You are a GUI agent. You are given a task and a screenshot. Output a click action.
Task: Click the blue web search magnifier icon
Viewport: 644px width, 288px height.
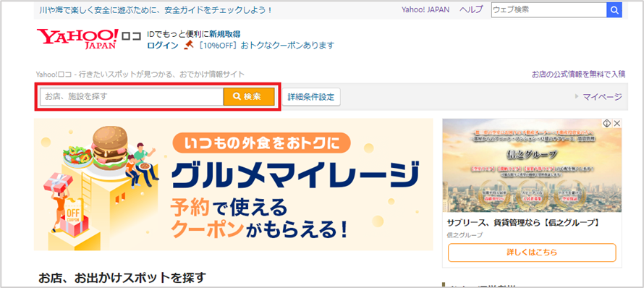[614, 10]
